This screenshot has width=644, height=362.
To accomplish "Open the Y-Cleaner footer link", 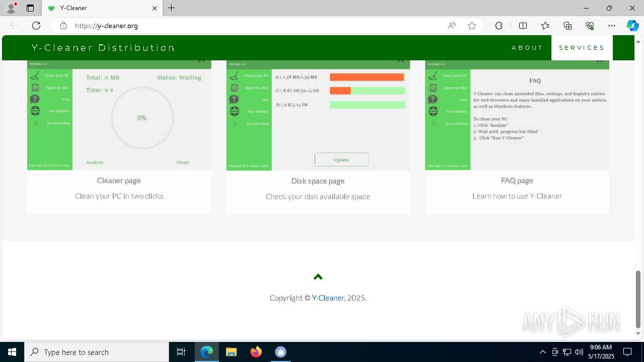I will (x=328, y=298).
